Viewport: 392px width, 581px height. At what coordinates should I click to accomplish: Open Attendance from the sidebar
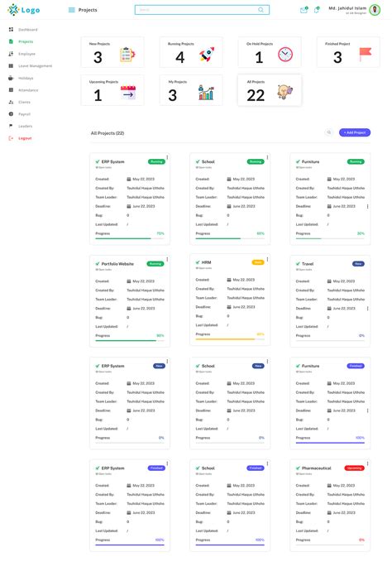tap(28, 90)
